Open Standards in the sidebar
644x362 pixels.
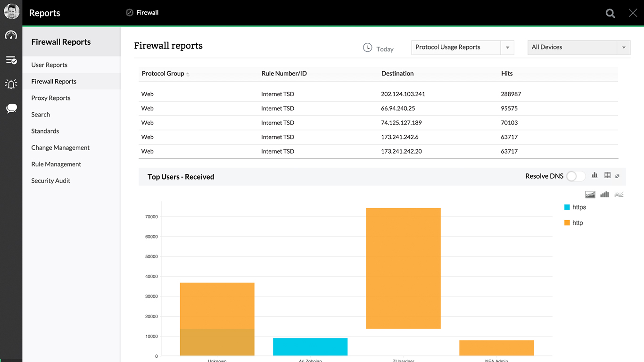(x=45, y=131)
